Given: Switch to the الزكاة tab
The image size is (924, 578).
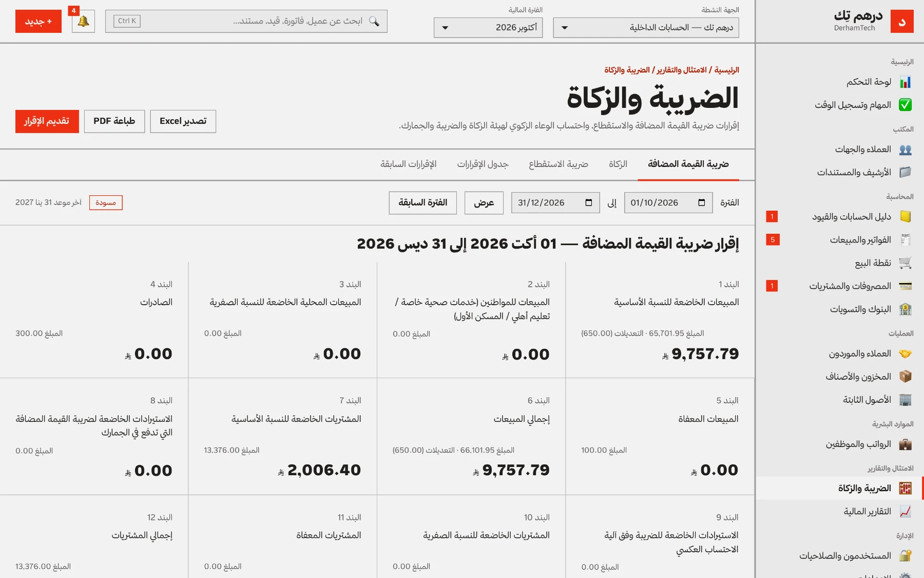Looking at the screenshot, I should pyautogui.click(x=618, y=164).
